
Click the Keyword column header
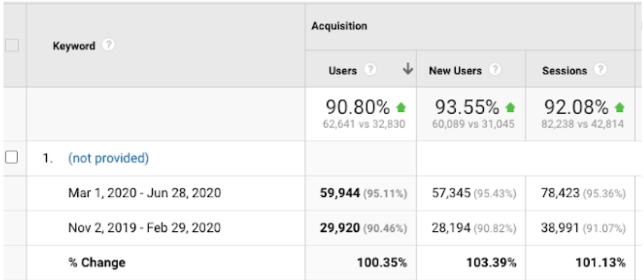point(74,46)
